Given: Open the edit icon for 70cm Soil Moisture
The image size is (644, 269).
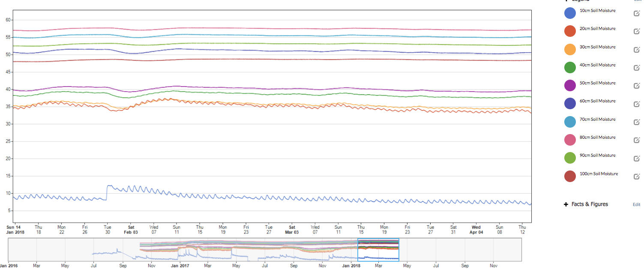Looking at the screenshot, I should coord(636,122).
